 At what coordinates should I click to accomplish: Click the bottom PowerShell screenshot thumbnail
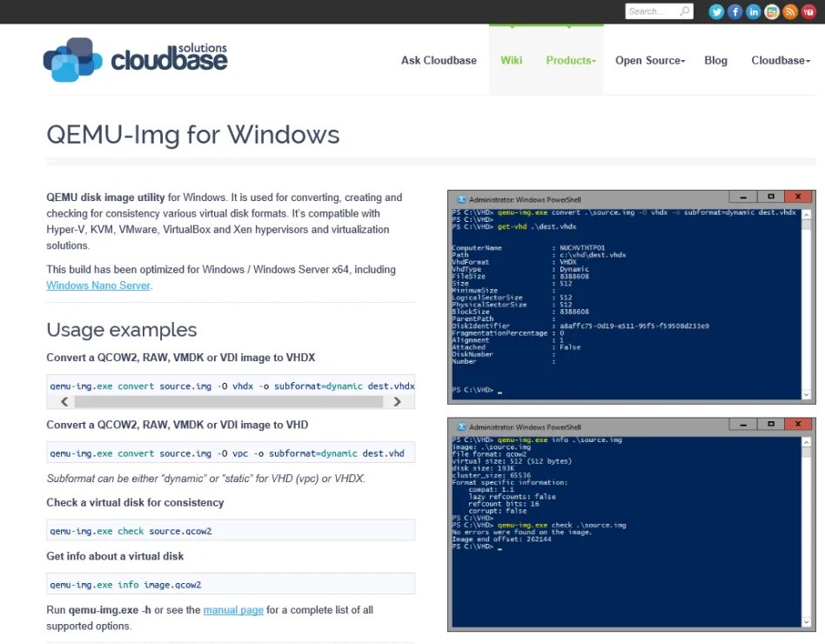coord(632,525)
